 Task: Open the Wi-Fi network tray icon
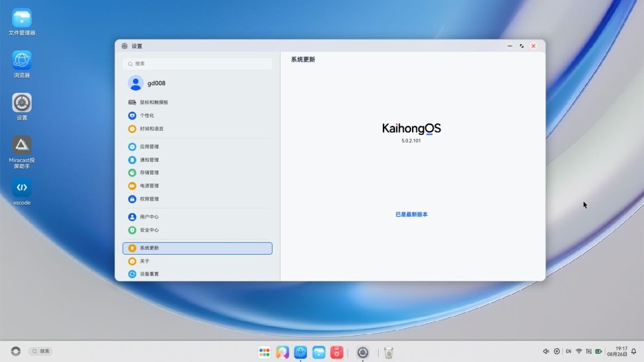point(578,351)
